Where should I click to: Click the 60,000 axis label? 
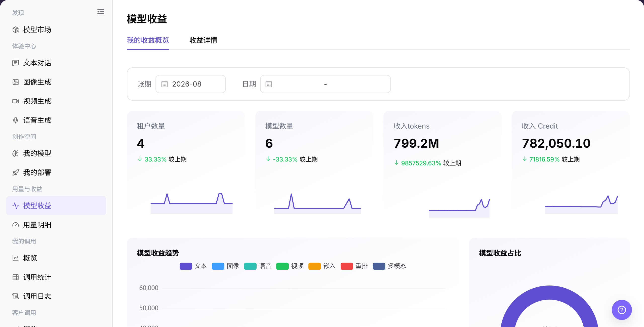(149, 288)
